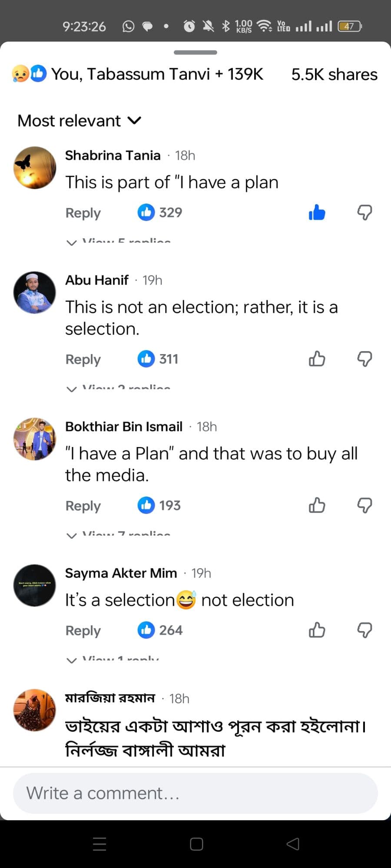Dislike Sayma Akter Mim's comment
391x868 pixels.
click(x=365, y=630)
